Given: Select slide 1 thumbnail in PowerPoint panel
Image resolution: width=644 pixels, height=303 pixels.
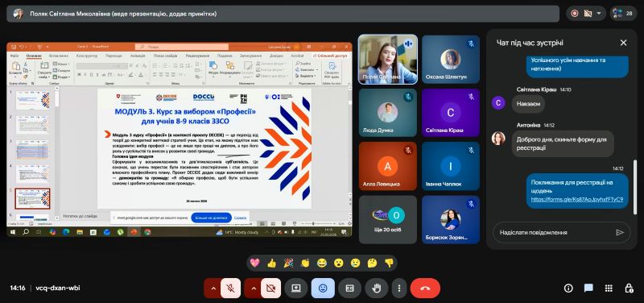Looking at the screenshot, I should click(x=32, y=100).
